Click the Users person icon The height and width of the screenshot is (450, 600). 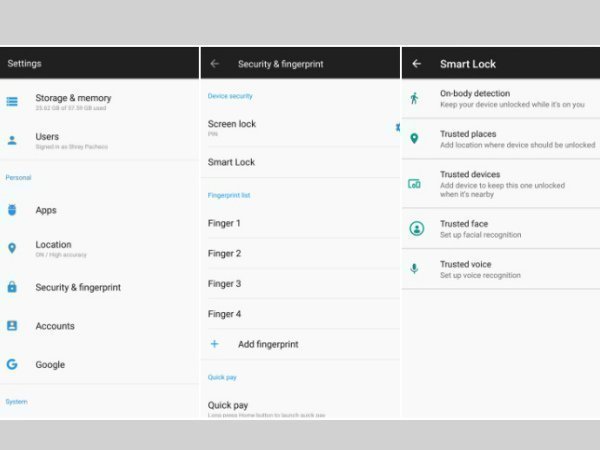point(12,141)
